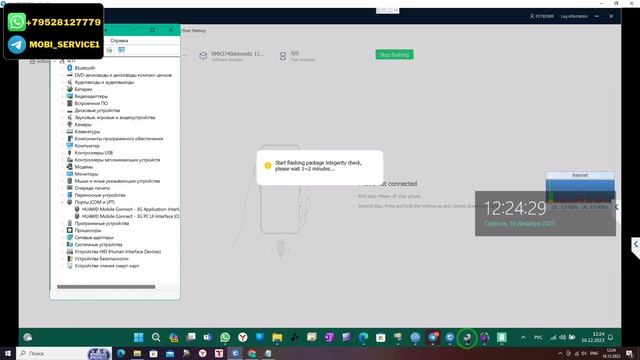Click the monitor toolbar icon in Device Manager
Screen dimensions: 640x360
tap(122, 50)
